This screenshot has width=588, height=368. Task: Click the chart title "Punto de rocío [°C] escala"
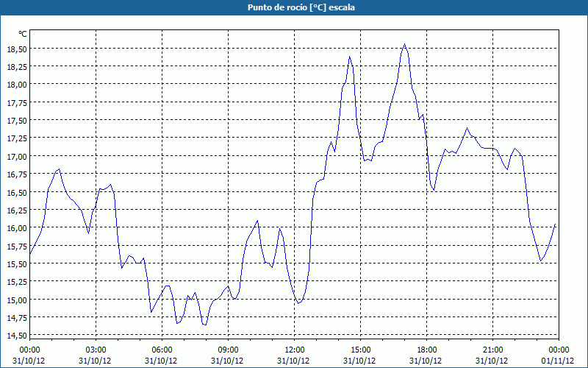click(x=301, y=7)
